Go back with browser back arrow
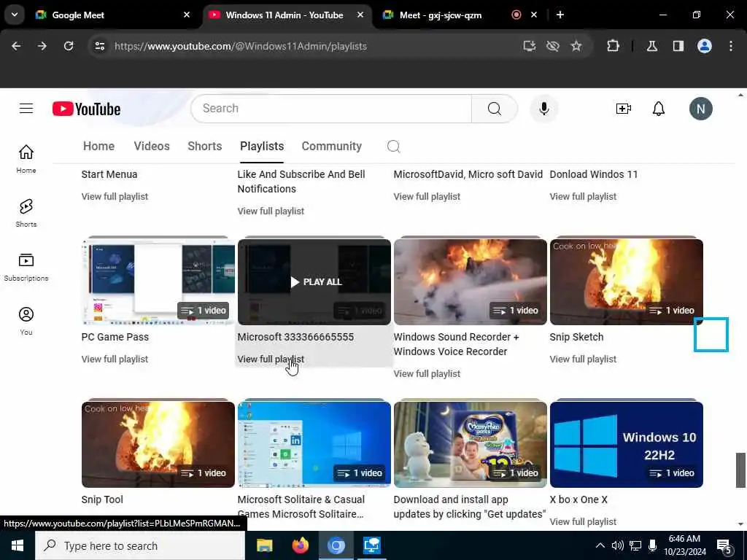The image size is (747, 560). pos(16,46)
